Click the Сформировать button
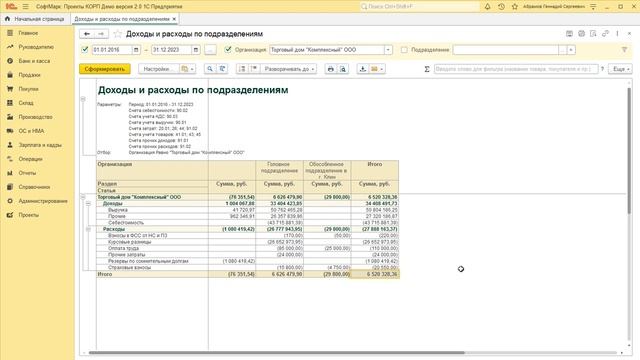This screenshot has height=360, width=640. click(104, 69)
